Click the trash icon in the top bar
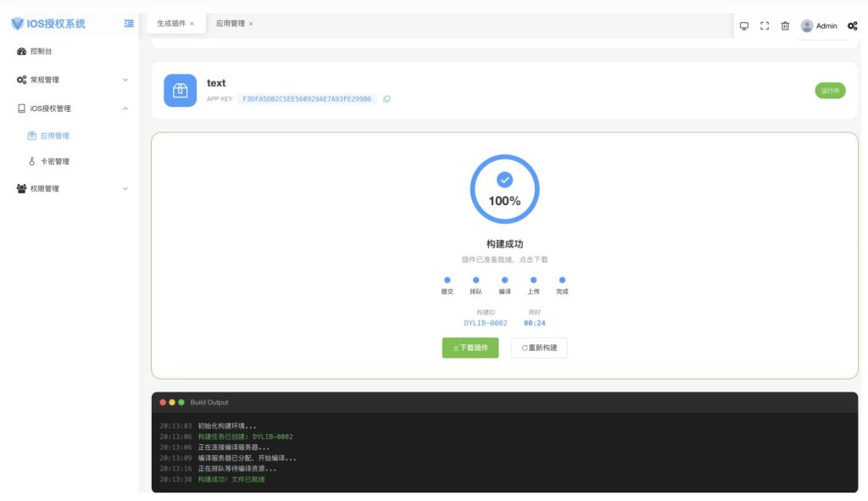 tap(785, 26)
